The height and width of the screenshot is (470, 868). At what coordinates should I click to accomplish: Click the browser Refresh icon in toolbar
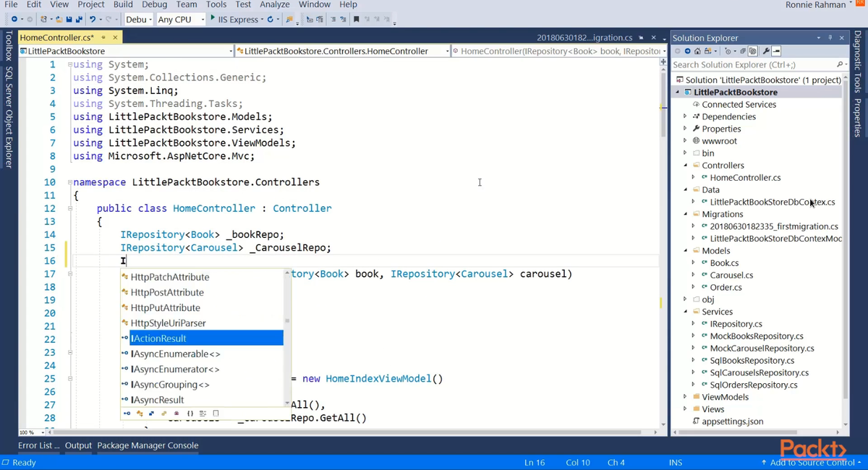270,20
